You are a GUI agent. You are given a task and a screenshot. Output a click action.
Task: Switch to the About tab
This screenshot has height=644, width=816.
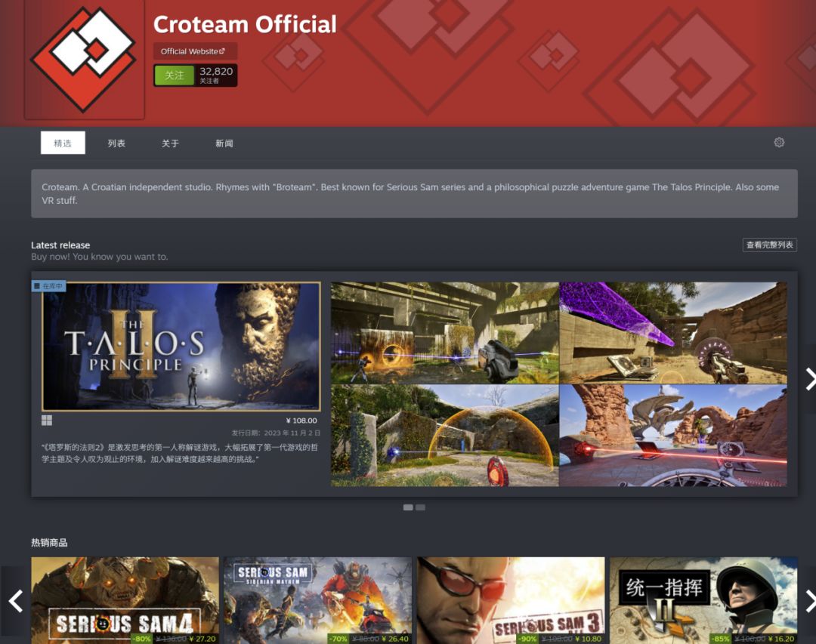pyautogui.click(x=170, y=143)
